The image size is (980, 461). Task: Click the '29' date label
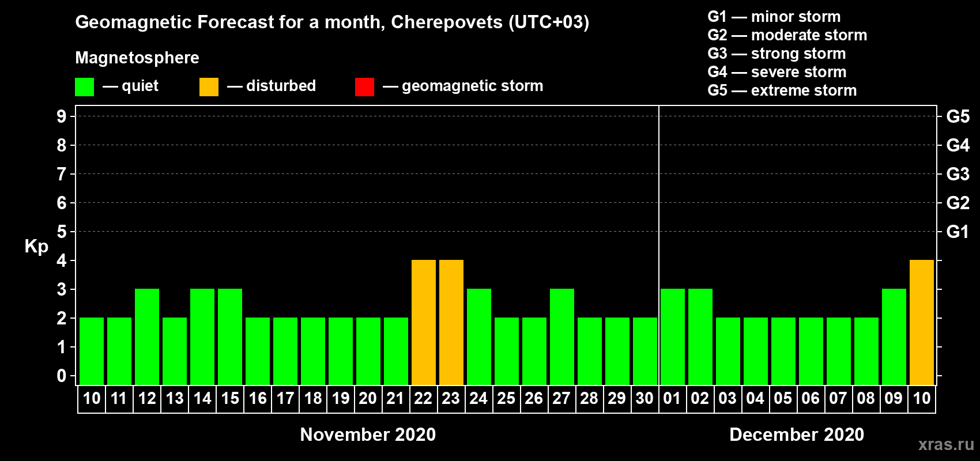(x=617, y=399)
